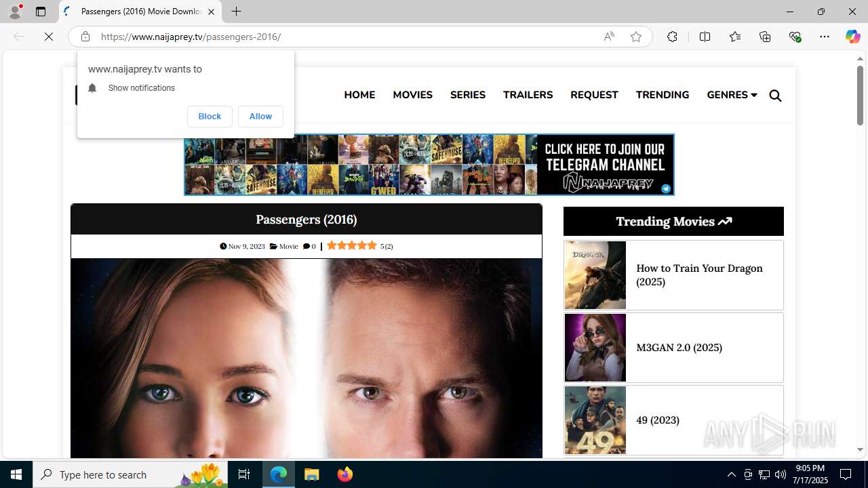The image size is (868, 488).
Task: Click the page scrollbar down arrow
Action: tap(860, 449)
